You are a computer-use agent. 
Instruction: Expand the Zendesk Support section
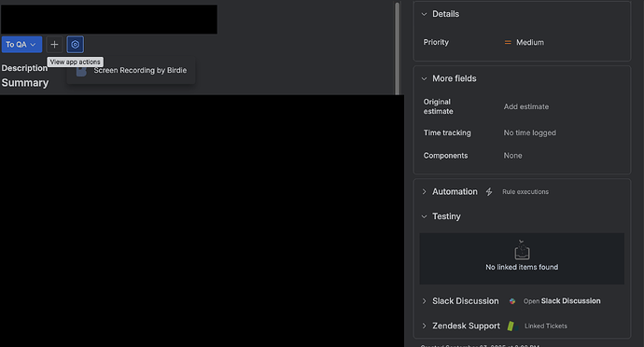pos(424,326)
